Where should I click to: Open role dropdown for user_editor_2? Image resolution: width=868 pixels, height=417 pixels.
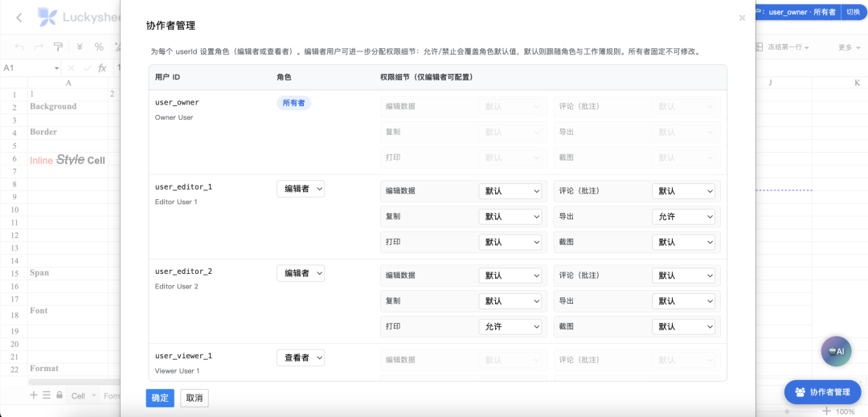tap(301, 273)
